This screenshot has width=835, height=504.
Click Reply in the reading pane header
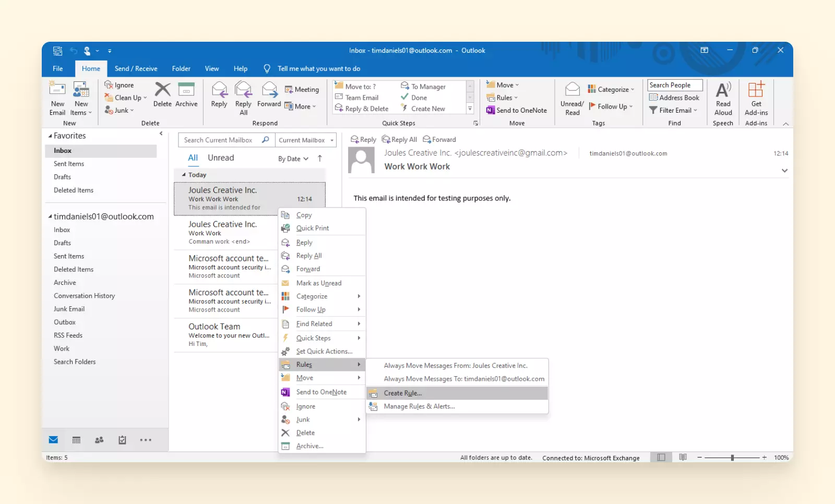(x=363, y=139)
